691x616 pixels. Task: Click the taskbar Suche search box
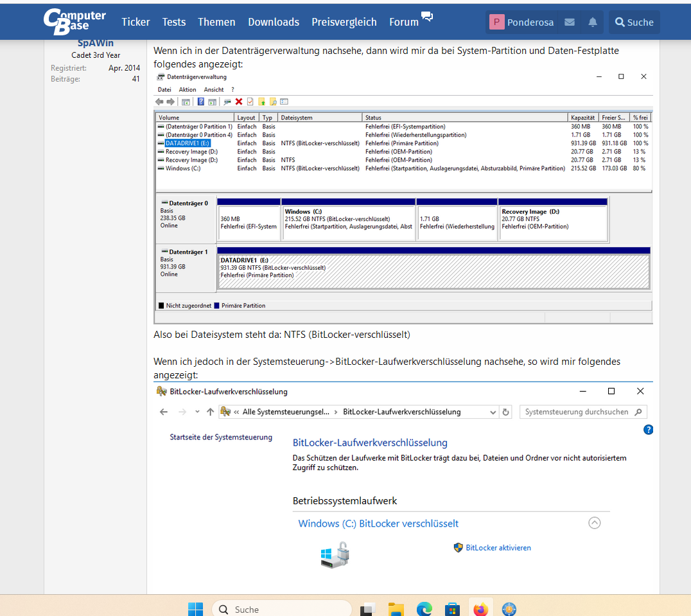pos(282,609)
